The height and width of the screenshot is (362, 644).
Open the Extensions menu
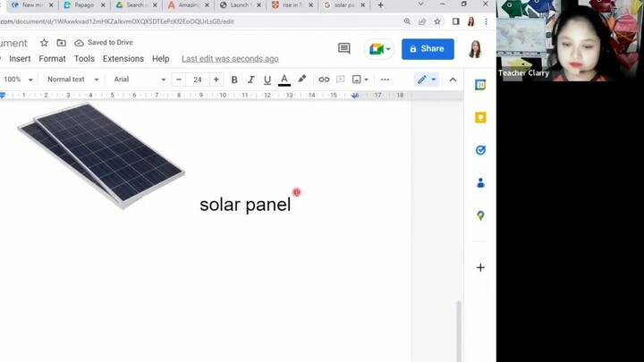tap(123, 59)
